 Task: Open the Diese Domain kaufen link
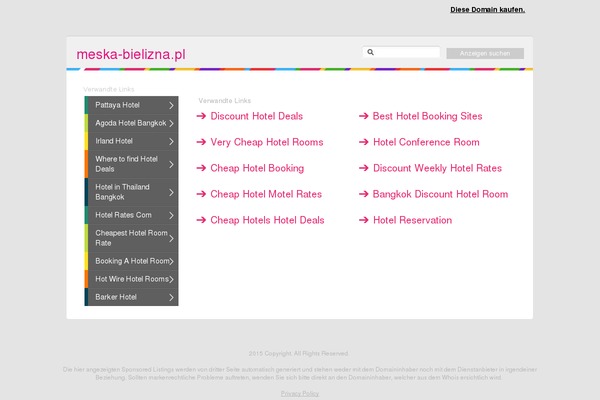tap(487, 9)
